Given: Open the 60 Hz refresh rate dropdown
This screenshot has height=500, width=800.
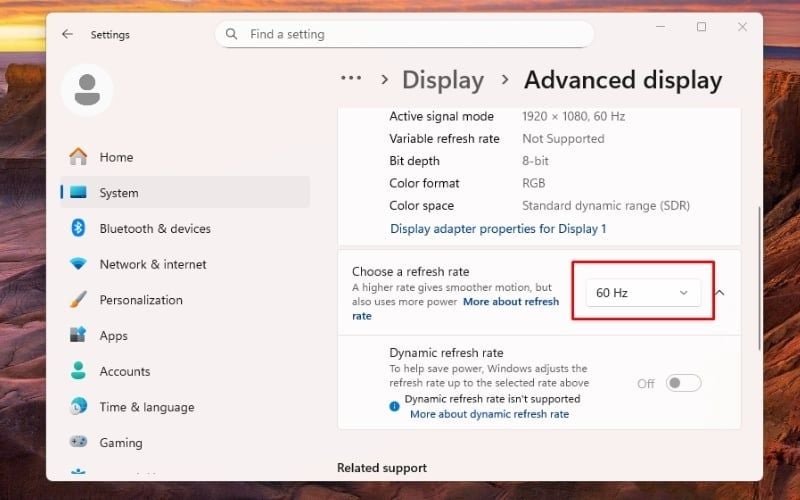Looking at the screenshot, I should coord(642,293).
